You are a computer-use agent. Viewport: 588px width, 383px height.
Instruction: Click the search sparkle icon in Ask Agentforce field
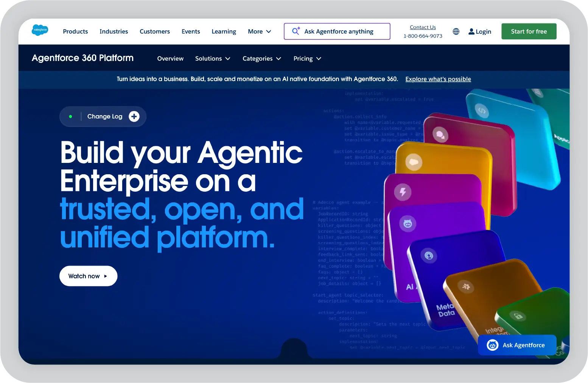tap(296, 31)
